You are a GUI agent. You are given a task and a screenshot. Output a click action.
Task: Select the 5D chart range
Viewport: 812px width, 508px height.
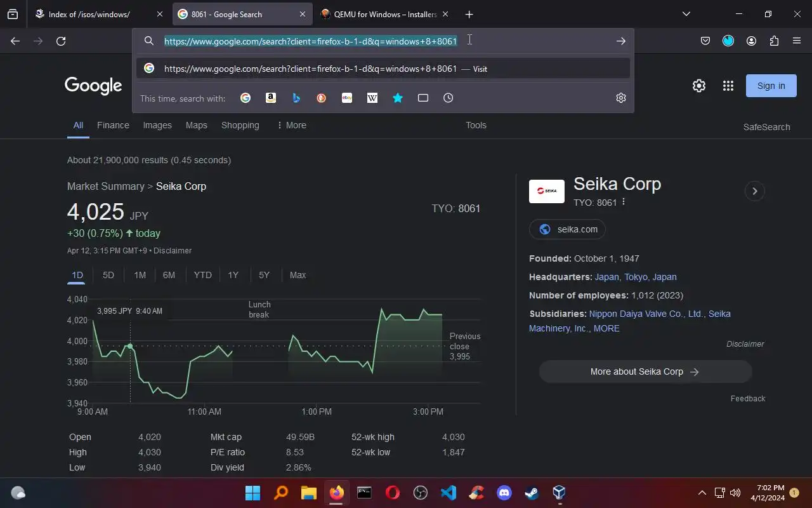pos(108,275)
